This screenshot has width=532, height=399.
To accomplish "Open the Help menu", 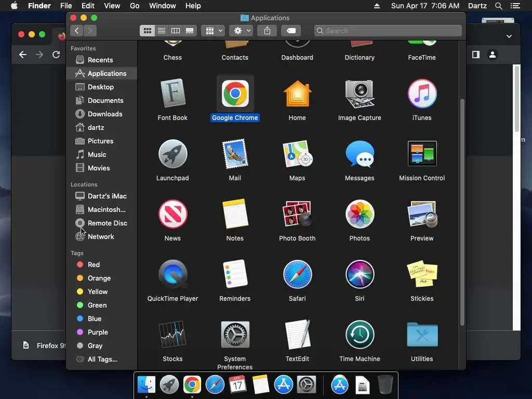I will click(x=193, y=6).
